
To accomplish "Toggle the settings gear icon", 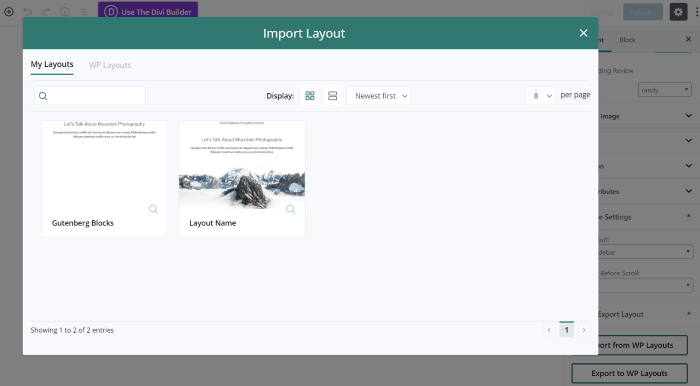I will click(x=678, y=12).
